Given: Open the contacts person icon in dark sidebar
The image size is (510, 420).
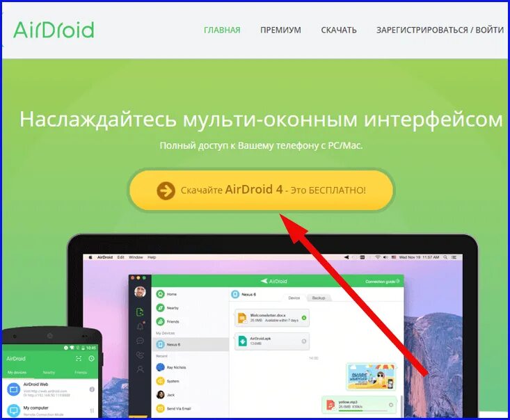Looking at the screenshot, I should pos(140,369).
